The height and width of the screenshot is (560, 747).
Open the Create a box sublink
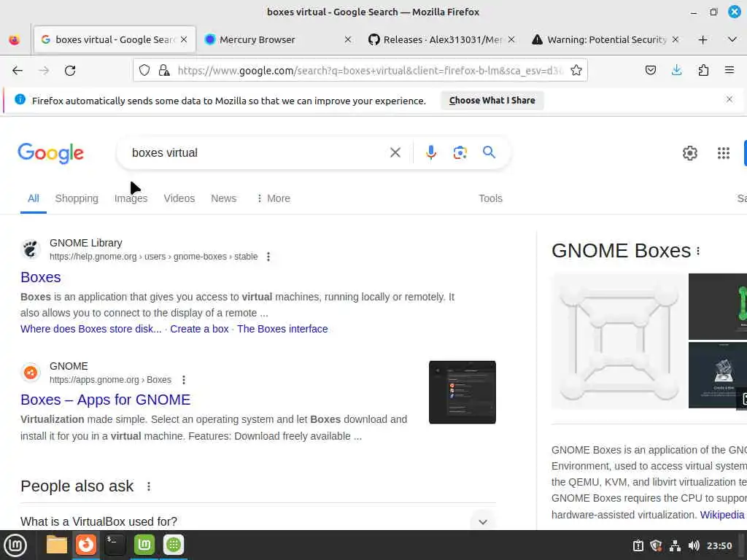click(x=199, y=329)
